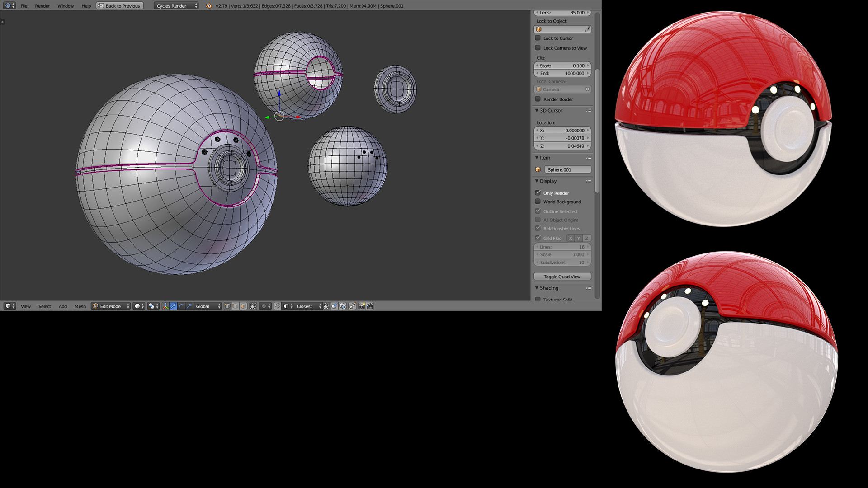Collapse the Shading panel
868x488 pixels.
(x=537, y=288)
